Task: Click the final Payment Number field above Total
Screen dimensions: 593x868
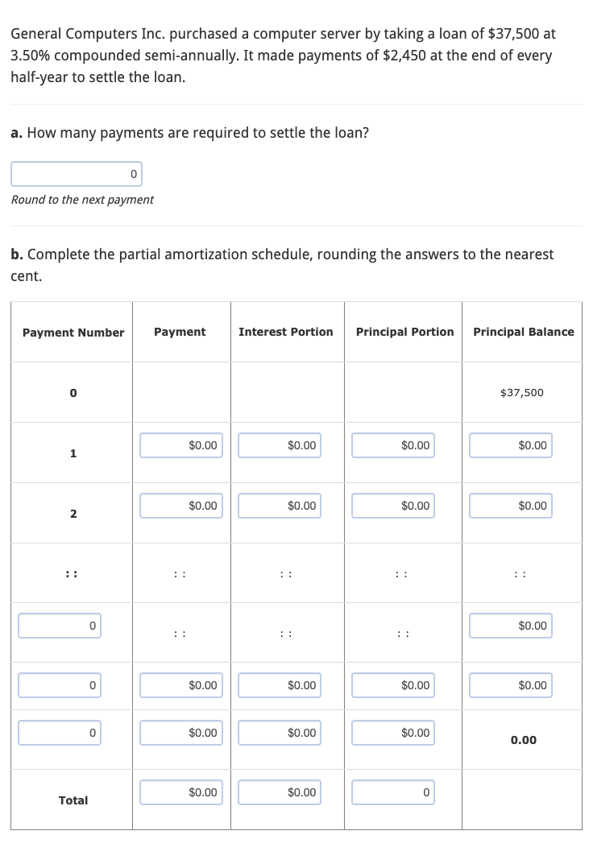Action: pos(60,733)
